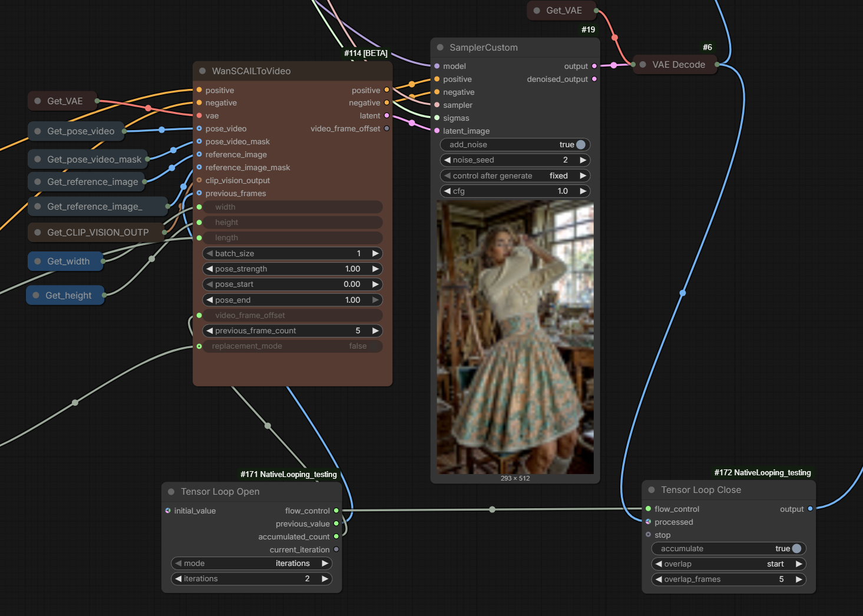Increase batch_size with right arrow

(x=375, y=253)
